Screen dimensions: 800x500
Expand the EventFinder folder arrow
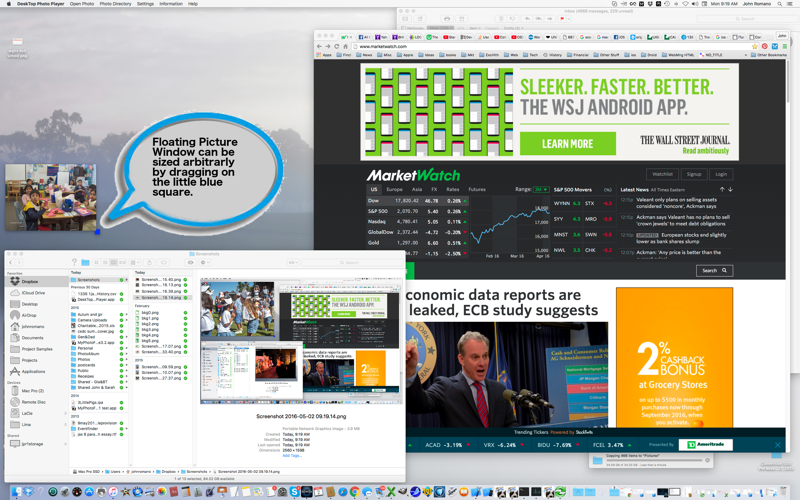tap(127, 429)
